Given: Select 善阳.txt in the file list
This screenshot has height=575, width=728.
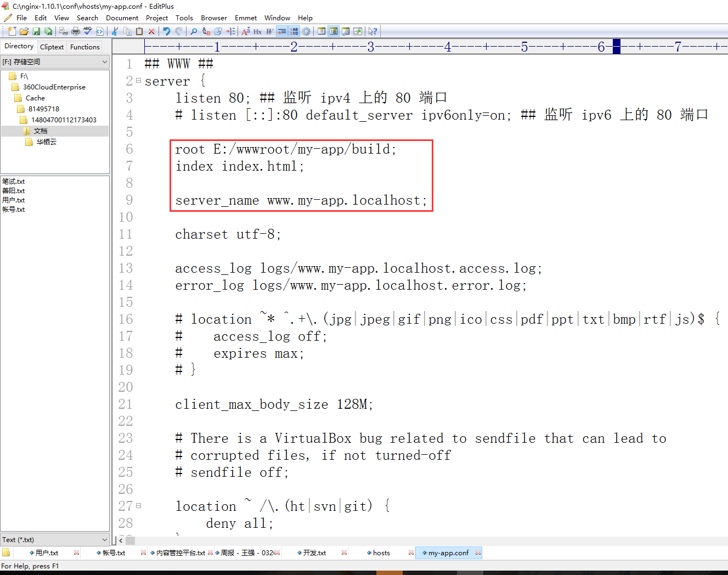Looking at the screenshot, I should click(14, 191).
